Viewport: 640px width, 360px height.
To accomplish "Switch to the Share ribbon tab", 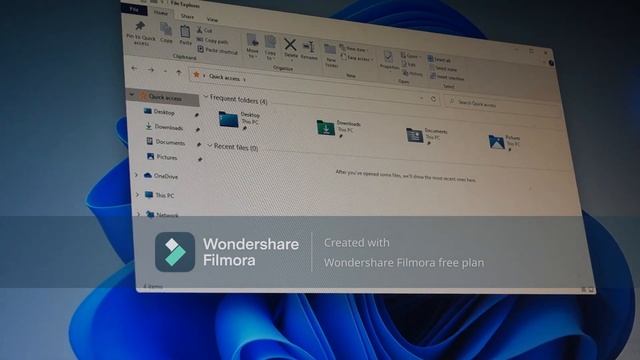I will [x=187, y=16].
